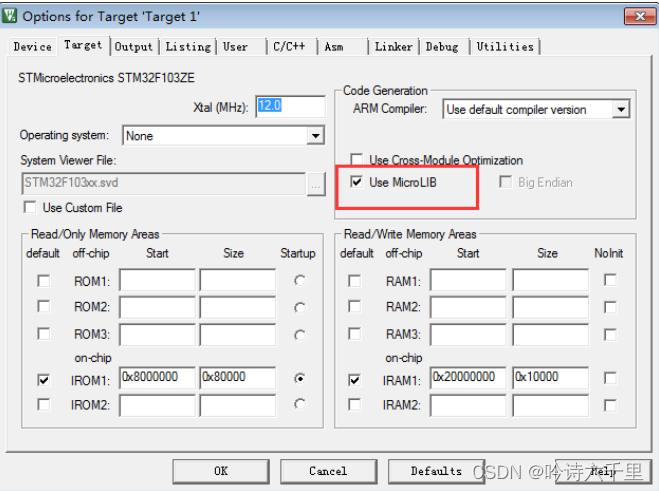Restore settings with the Defaults button

pyautogui.click(x=436, y=471)
